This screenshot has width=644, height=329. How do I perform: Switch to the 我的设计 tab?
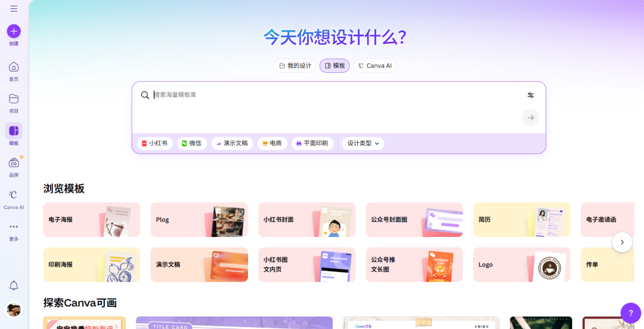pos(295,66)
